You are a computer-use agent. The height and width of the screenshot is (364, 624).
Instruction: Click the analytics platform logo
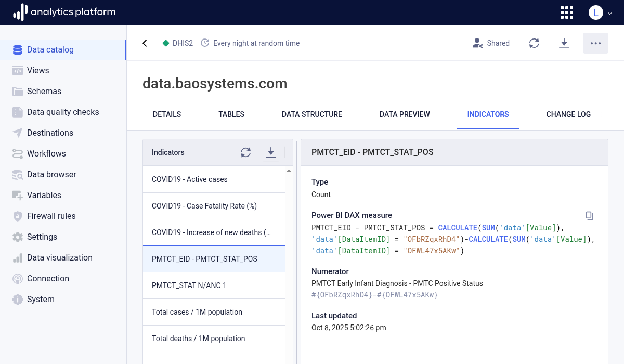click(64, 12)
